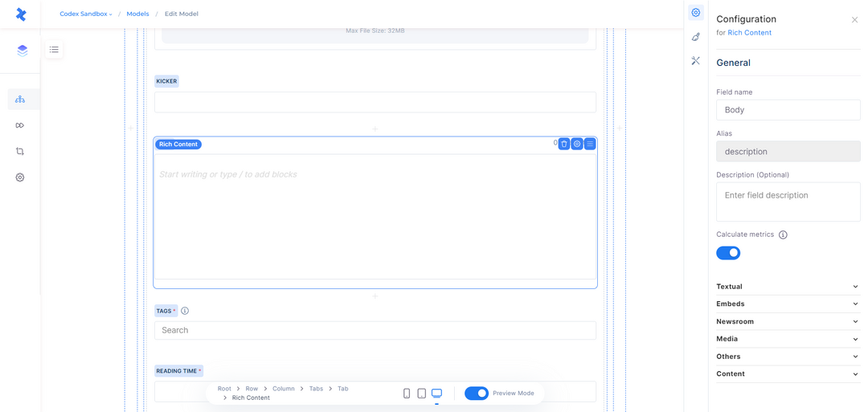Click the Rich Content label badge
The width and height of the screenshot is (868, 412).
178,145
